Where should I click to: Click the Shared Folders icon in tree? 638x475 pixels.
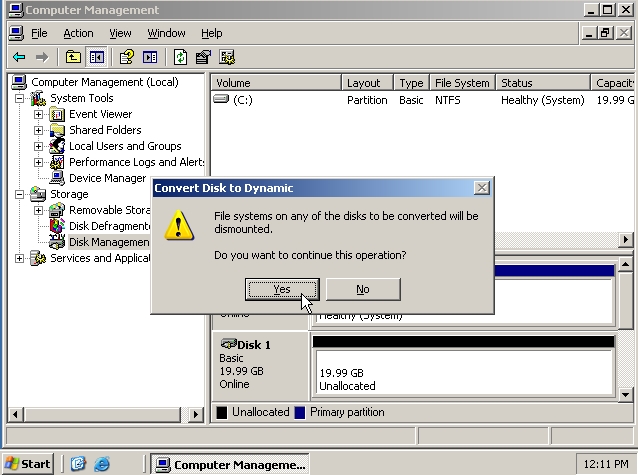[57, 130]
